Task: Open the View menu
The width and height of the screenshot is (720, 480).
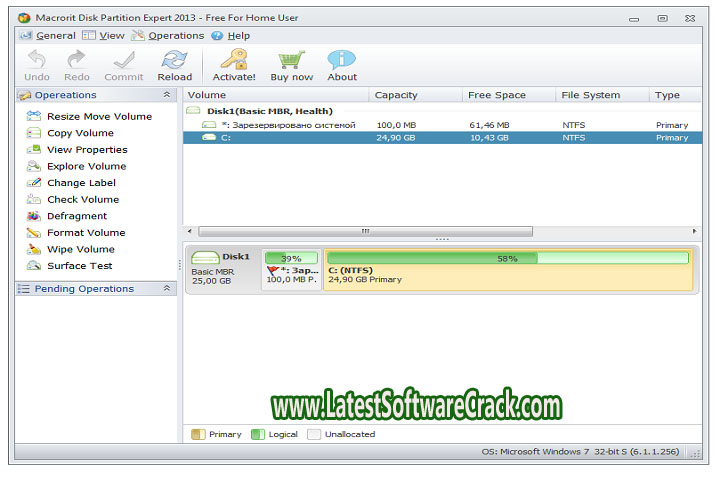Action: click(x=103, y=35)
